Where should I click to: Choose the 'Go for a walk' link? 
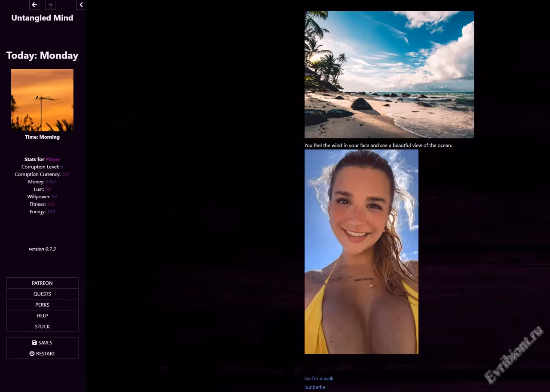318,378
